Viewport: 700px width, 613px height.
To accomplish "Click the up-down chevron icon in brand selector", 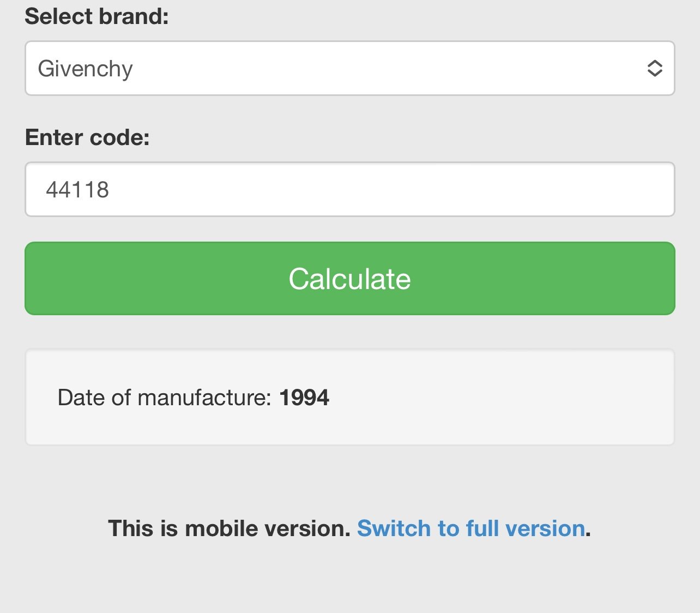I will (x=654, y=68).
